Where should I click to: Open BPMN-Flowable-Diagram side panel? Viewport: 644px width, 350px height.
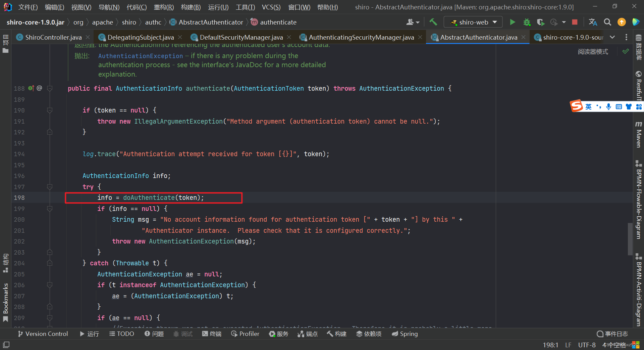639,200
